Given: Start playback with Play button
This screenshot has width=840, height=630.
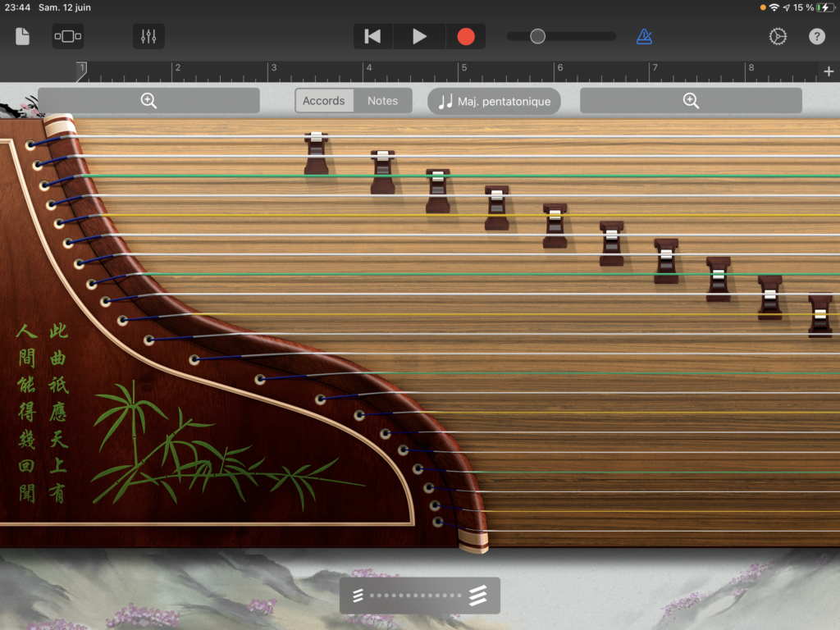Looking at the screenshot, I should 419,36.
